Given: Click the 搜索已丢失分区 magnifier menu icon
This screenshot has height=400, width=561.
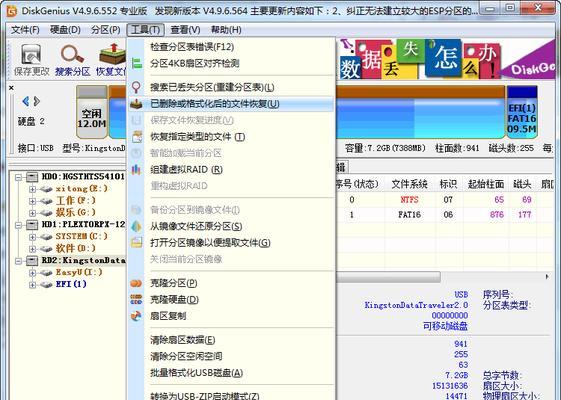Looking at the screenshot, I should coord(136,87).
